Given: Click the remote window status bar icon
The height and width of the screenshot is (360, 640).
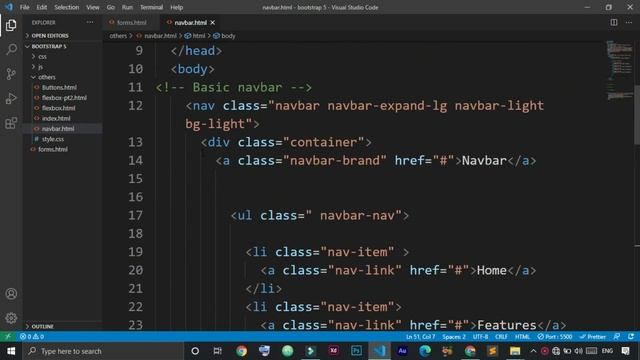Looking at the screenshot, I should [8, 337].
